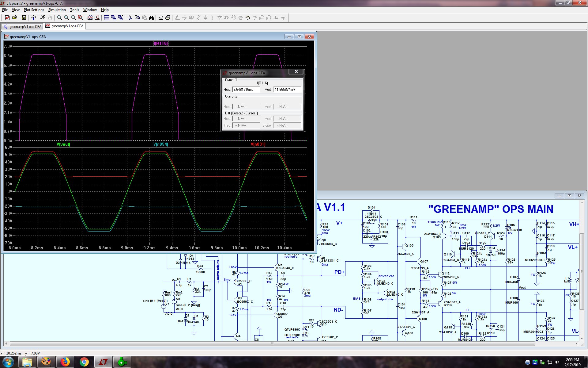Screen dimensions: 588x368
Task: Cascade windows using the Cascade icon
Action: coord(114,18)
